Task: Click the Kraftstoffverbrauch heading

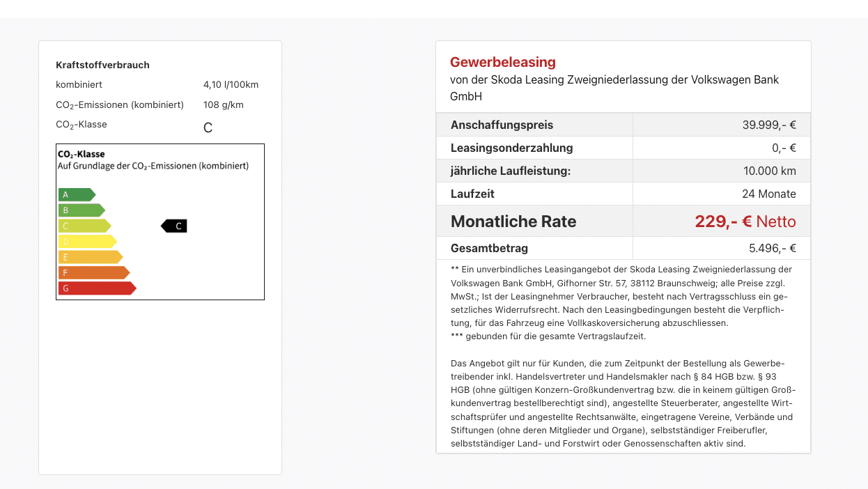Action: [102, 65]
